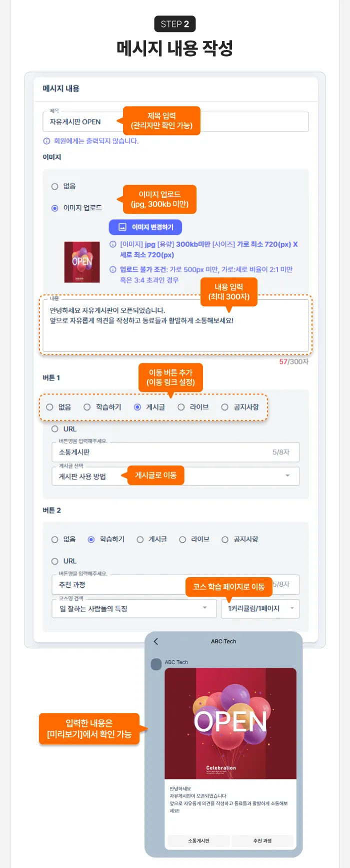350x868 pixels.
Task: Select 이미지 업로드 radio option
Action: (x=55, y=208)
